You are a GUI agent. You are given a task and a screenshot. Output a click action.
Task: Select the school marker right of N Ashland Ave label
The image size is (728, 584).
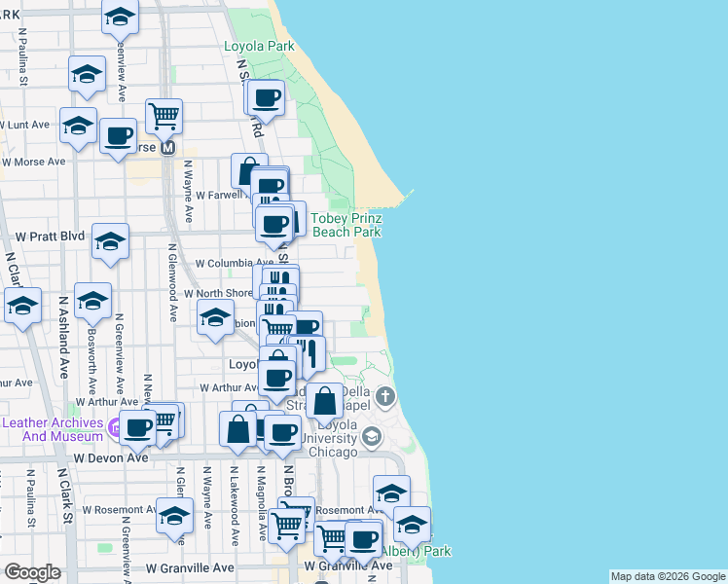point(92,304)
